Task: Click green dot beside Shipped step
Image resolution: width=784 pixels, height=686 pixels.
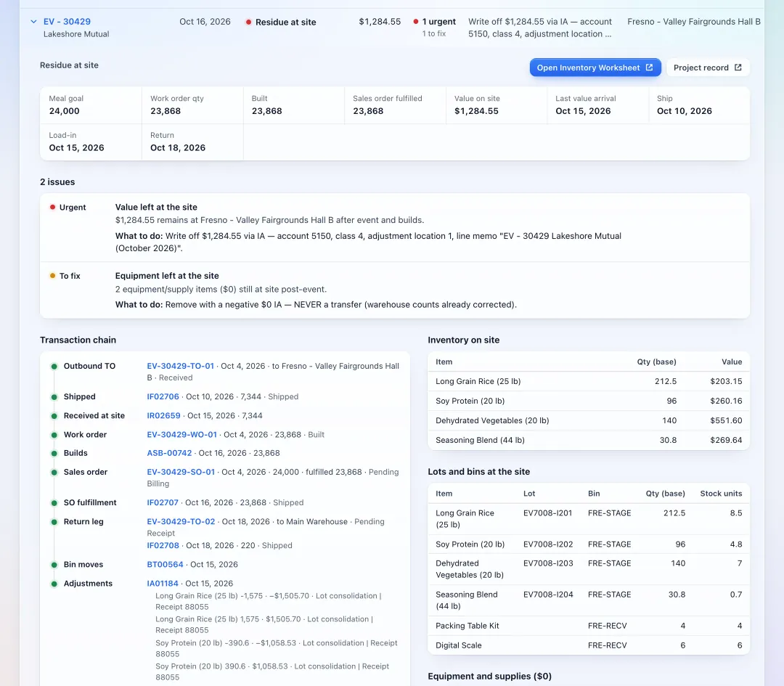Action: (x=54, y=397)
